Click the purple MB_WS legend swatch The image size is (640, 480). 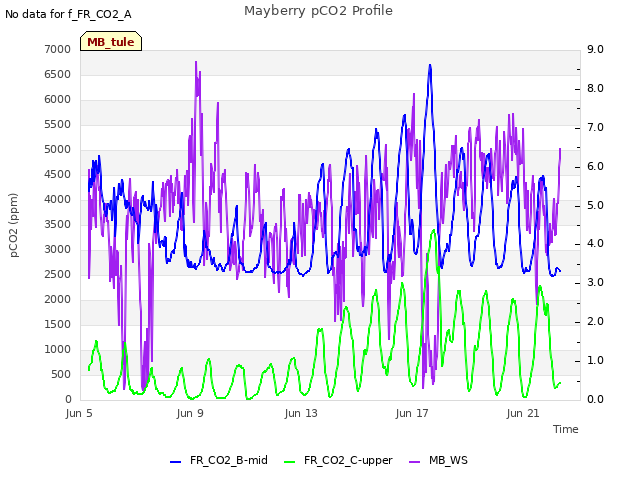414,462
